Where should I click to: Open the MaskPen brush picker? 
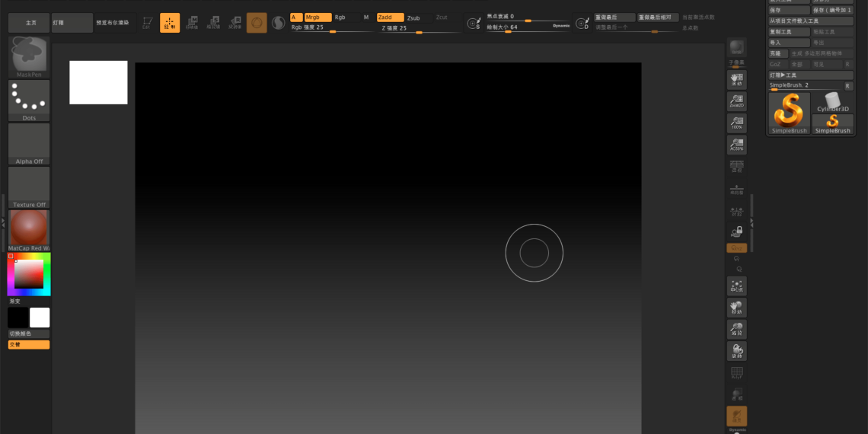pyautogui.click(x=29, y=56)
